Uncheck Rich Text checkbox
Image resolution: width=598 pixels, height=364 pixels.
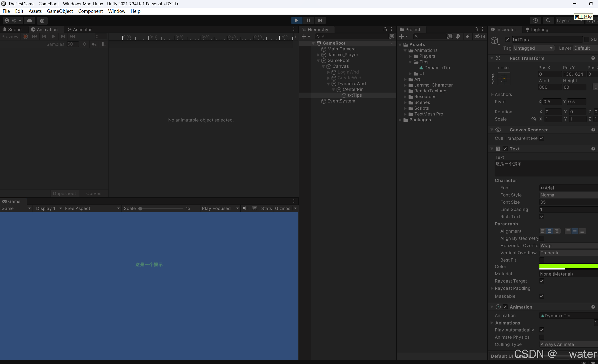(542, 217)
